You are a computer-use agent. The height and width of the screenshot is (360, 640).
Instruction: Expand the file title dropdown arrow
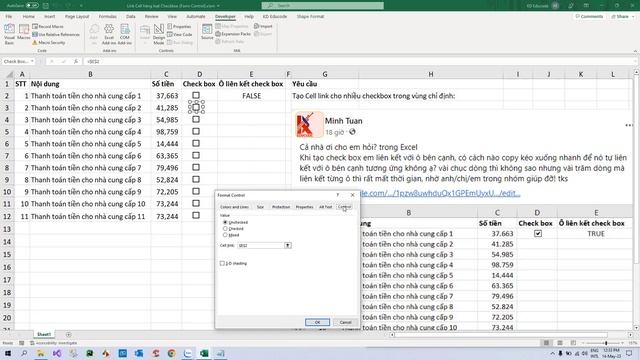218,6
